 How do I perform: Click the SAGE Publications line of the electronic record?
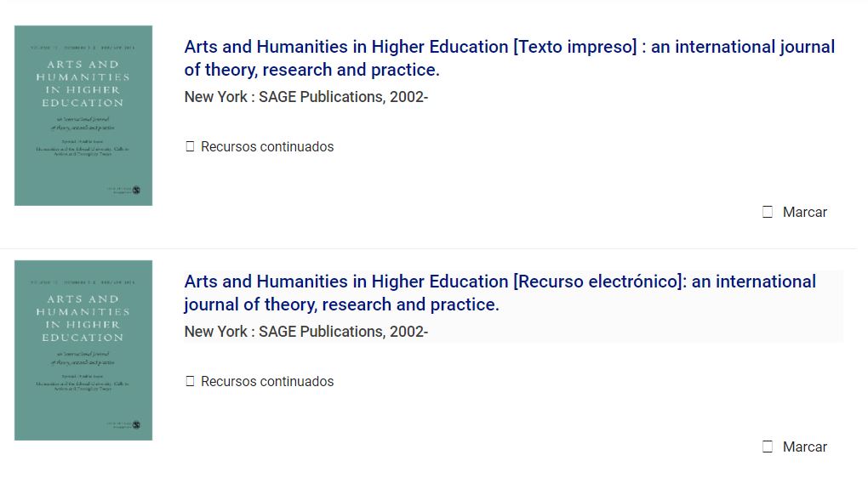(x=306, y=332)
